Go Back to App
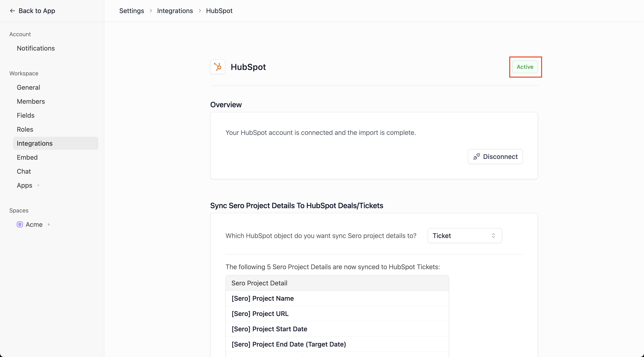This screenshot has width=644, height=357. 37,11
